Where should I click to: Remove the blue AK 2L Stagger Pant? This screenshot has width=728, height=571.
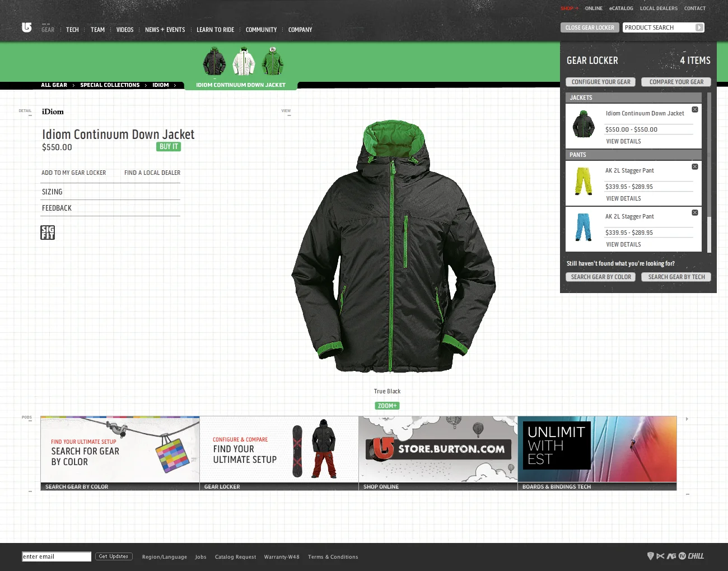(695, 212)
